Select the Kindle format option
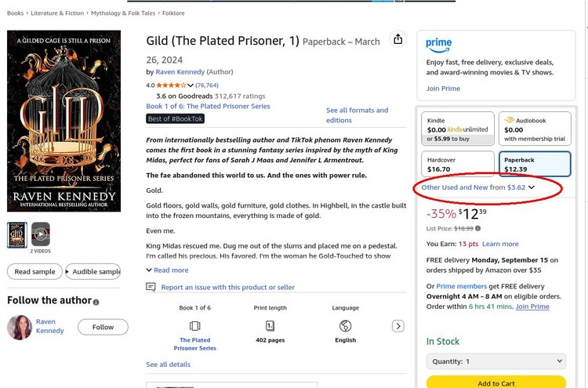Screen dimensions: 588x388 [x=457, y=129]
